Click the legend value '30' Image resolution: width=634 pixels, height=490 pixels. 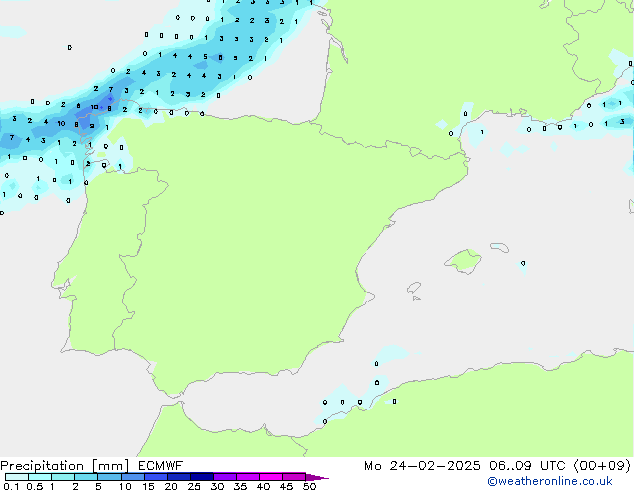(217, 486)
